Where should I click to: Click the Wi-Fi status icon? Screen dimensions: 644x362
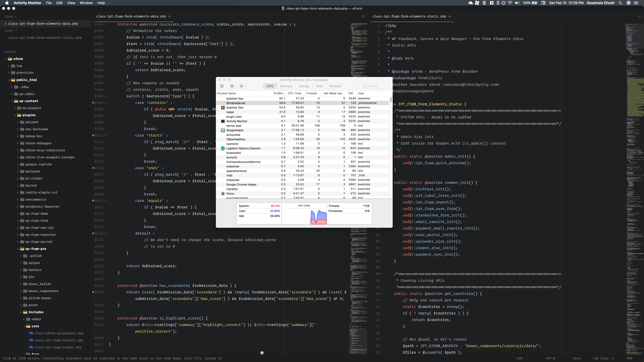tap(510, 3)
